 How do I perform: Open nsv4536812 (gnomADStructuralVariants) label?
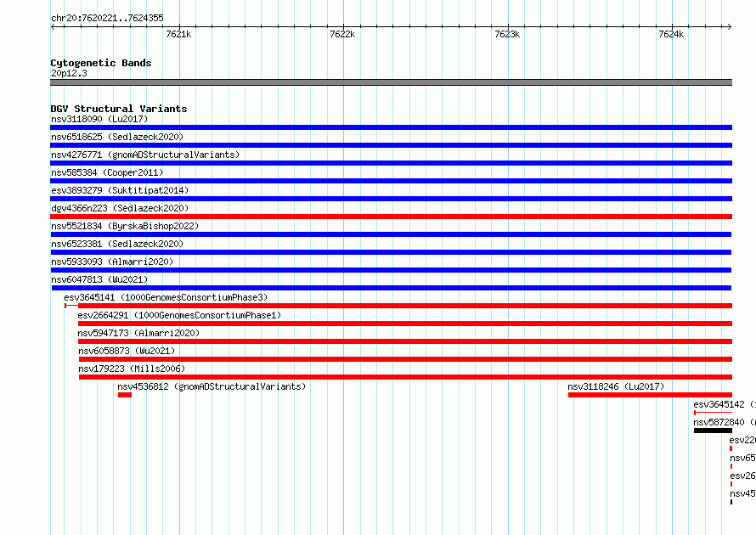pyautogui.click(x=212, y=386)
